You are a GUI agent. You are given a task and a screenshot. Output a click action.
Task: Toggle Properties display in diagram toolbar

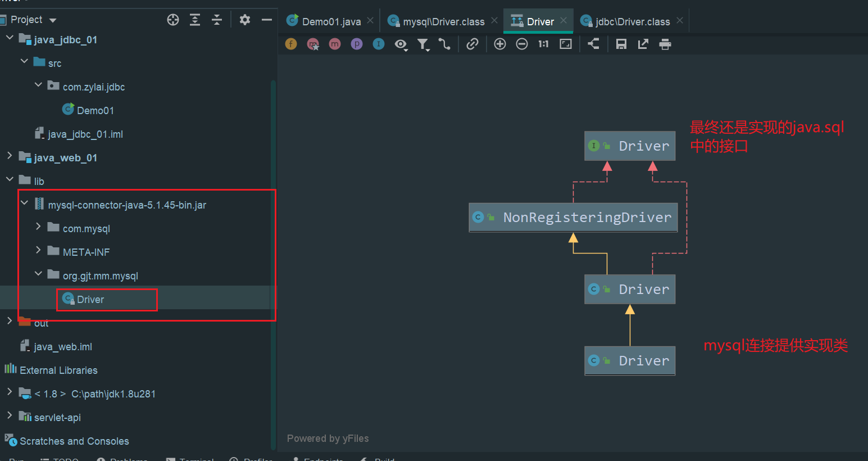(x=357, y=44)
